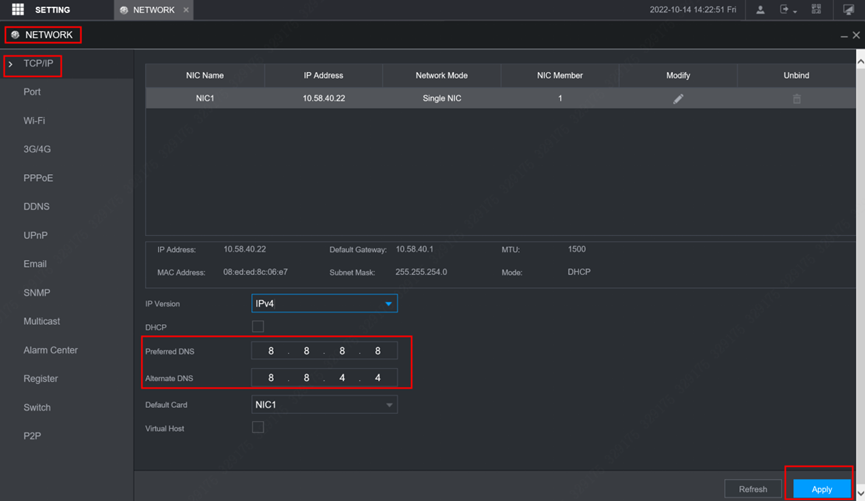Click the Unbind trash icon for NIC1
This screenshot has height=501, width=865.
[796, 99]
